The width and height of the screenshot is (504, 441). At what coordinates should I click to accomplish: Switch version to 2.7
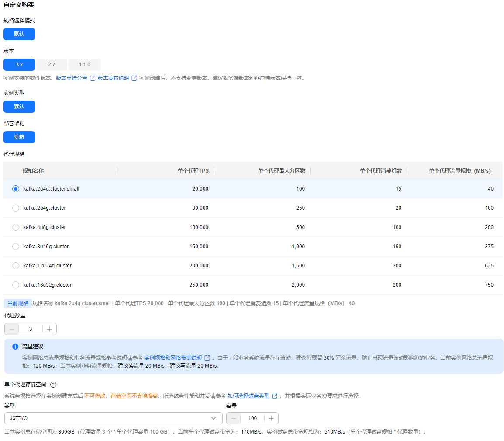click(52, 65)
